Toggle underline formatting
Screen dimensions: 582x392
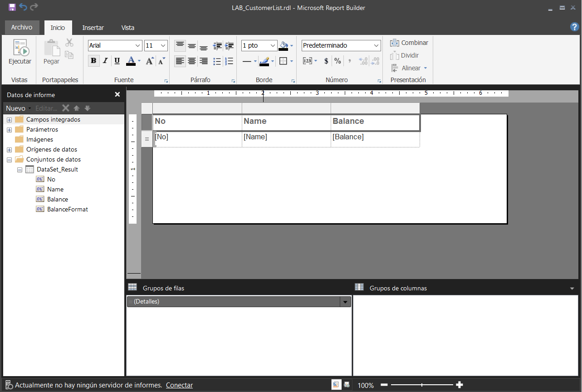[x=117, y=61]
